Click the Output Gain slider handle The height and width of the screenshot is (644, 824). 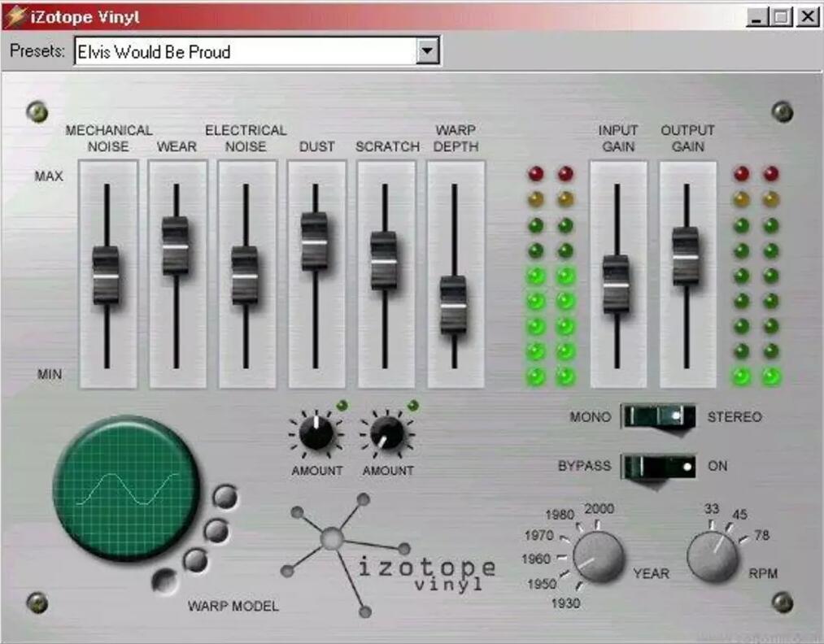click(x=686, y=255)
